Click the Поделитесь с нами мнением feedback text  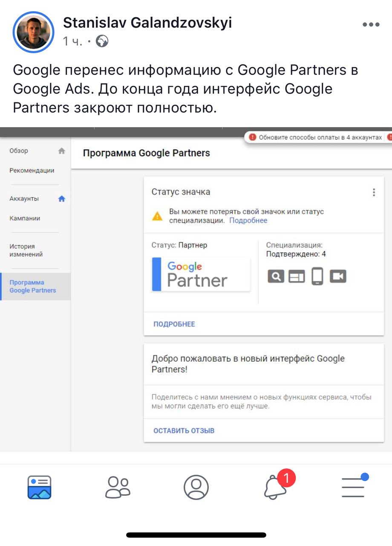(262, 402)
